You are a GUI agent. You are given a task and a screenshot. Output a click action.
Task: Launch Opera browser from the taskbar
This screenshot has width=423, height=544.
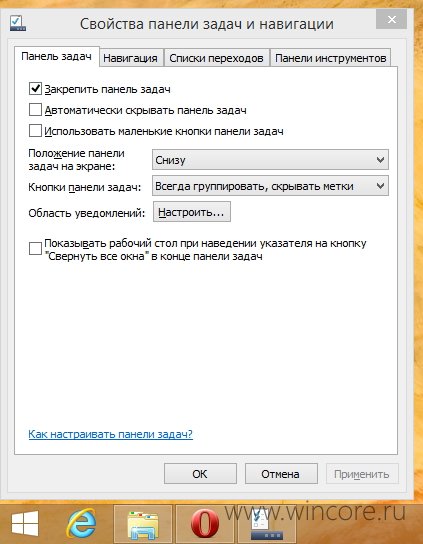click(205, 524)
